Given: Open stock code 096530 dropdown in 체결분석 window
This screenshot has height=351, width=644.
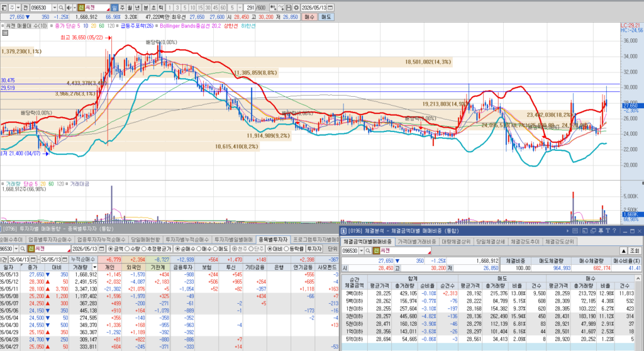Looking at the screenshot, I should pyautogui.click(x=362, y=251).
